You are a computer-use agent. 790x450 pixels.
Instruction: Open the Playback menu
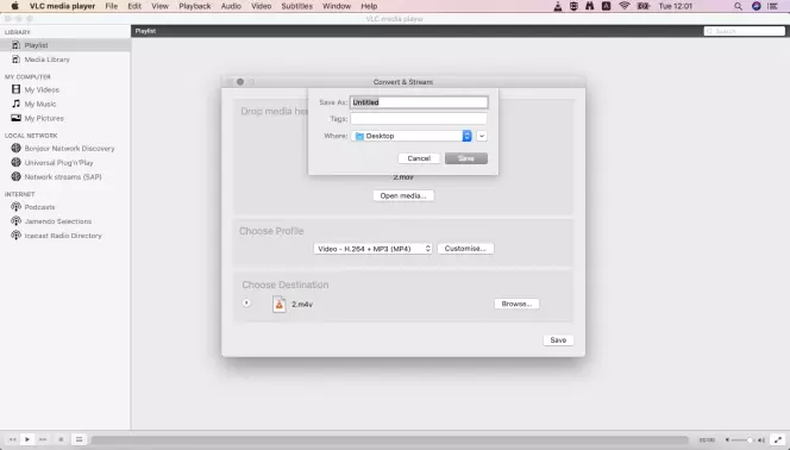194,6
